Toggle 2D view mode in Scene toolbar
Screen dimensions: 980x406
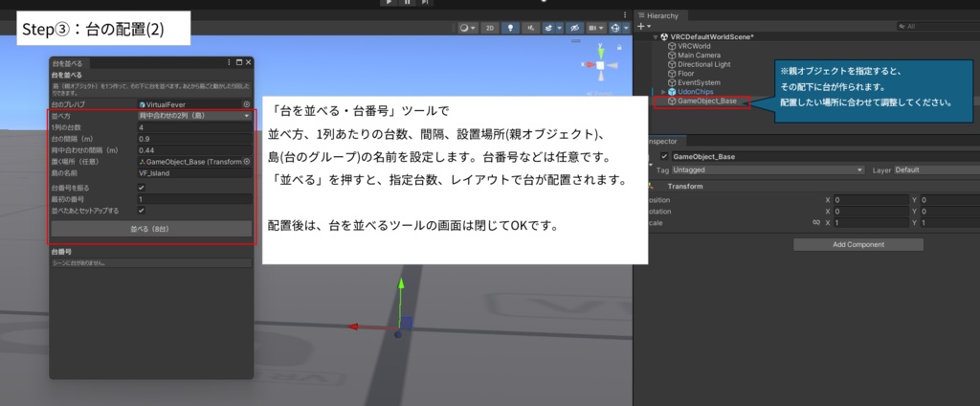(489, 28)
